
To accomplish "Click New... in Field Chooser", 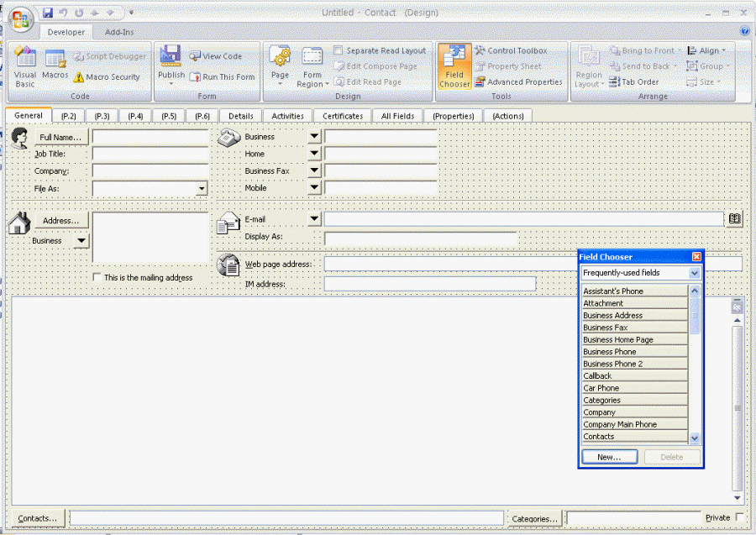I will (x=610, y=457).
